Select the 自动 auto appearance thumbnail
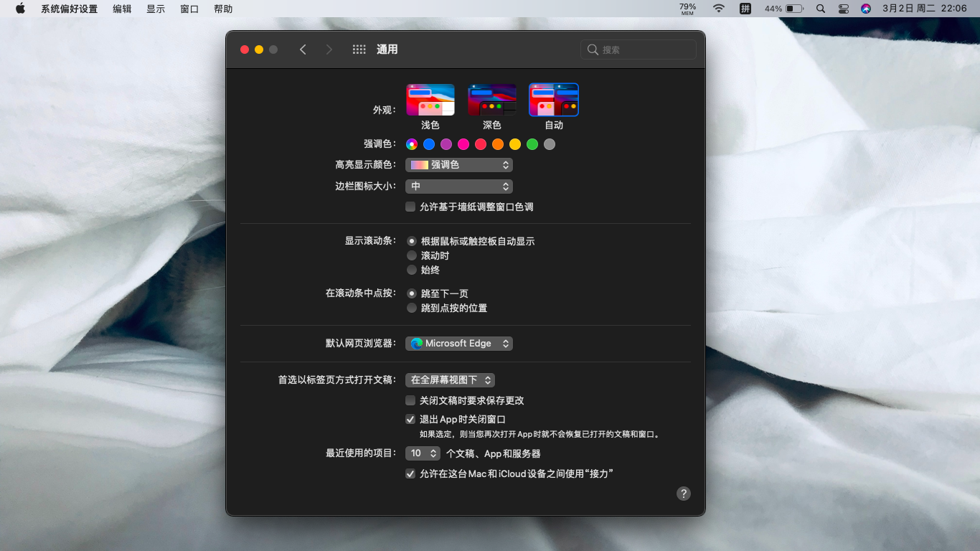This screenshot has height=551, width=980. (554, 100)
